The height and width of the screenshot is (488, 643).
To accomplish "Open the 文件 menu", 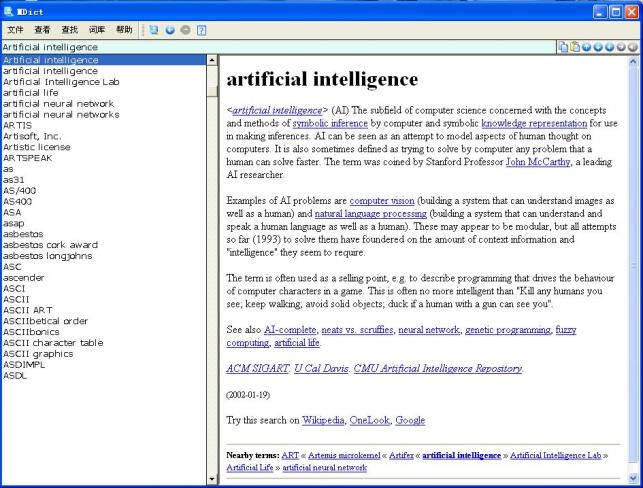I will tap(16, 30).
